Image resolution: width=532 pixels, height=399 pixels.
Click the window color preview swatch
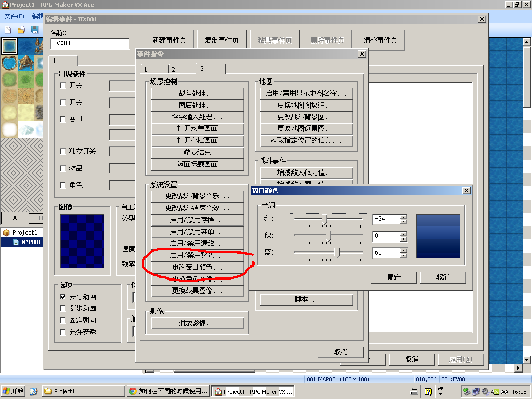438,236
